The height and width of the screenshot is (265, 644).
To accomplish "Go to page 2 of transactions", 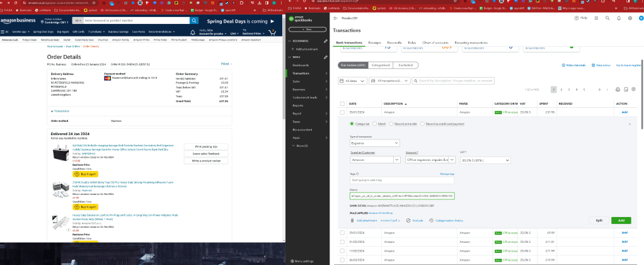I will pyautogui.click(x=562, y=90).
